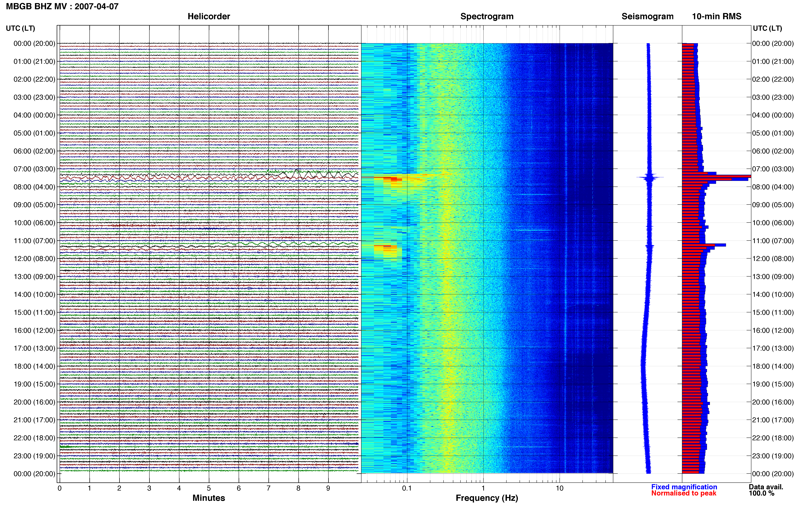Click the 0 tick on the Minutes axis
Viewport: 812px width, 508px height.
pyautogui.click(x=59, y=488)
